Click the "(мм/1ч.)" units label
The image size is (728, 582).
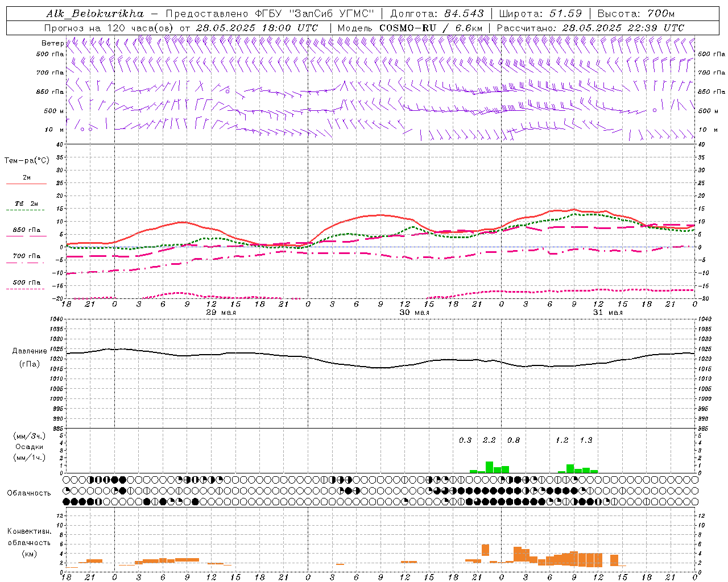point(29,458)
